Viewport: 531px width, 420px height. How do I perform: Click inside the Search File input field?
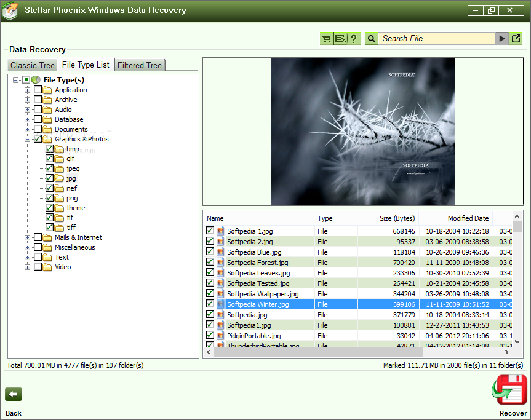coord(437,39)
